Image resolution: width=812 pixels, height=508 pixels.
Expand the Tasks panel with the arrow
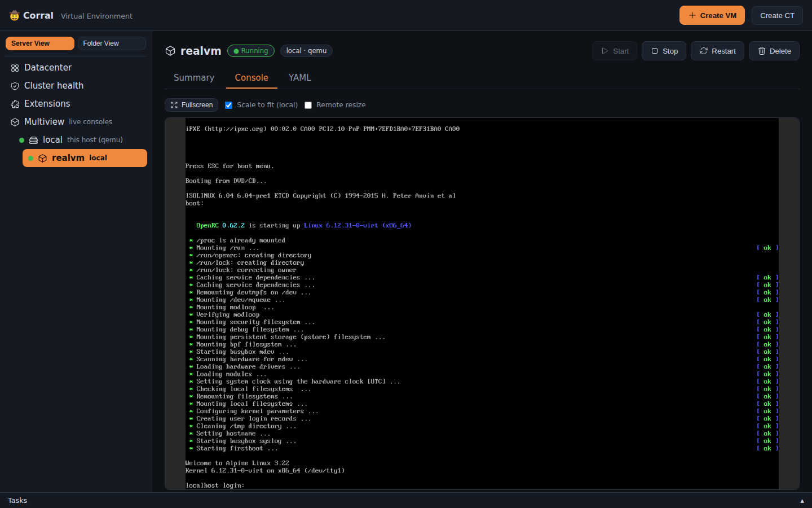tap(802, 501)
